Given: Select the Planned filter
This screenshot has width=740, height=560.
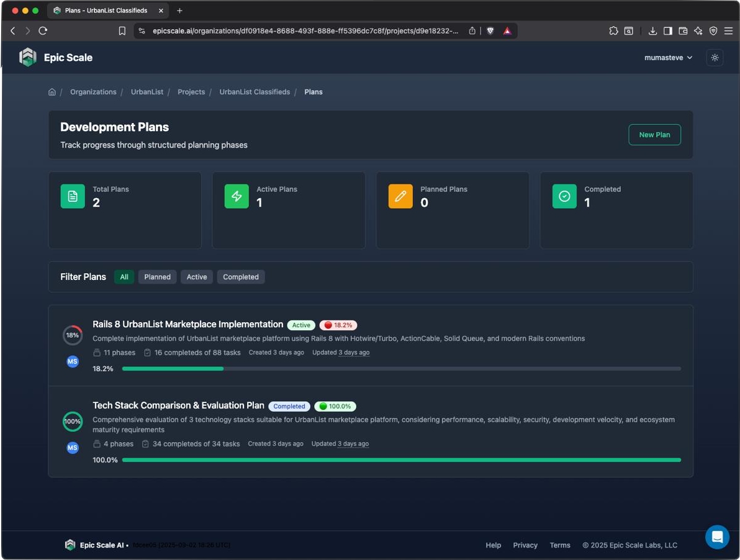Looking at the screenshot, I should click(157, 277).
